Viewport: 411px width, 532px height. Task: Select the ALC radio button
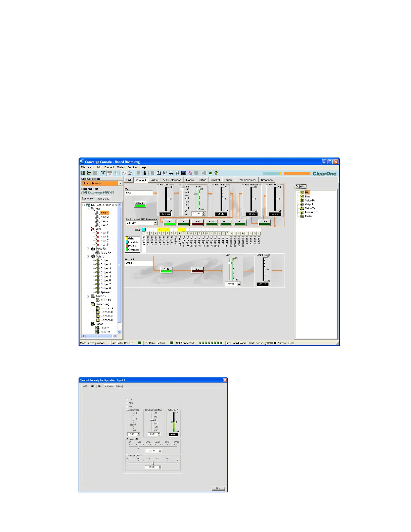pos(127,403)
